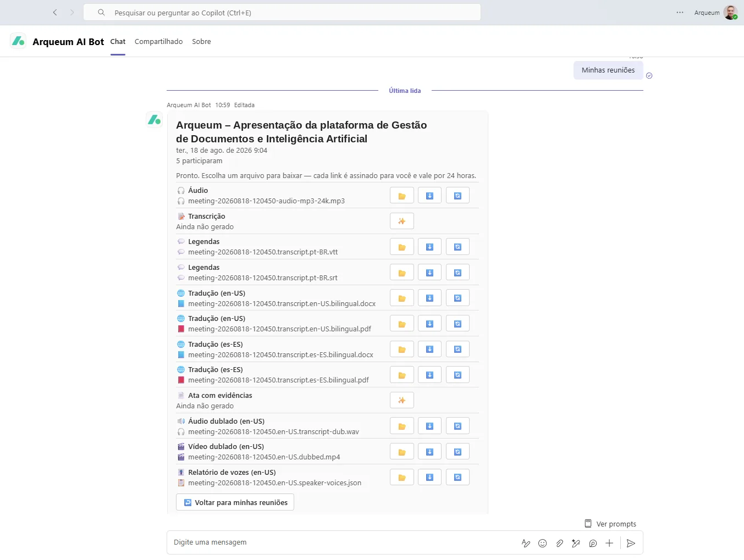The image size is (744, 560).
Task: Regenerate the es-ES.bilingual.pdf translation
Action: 458,375
